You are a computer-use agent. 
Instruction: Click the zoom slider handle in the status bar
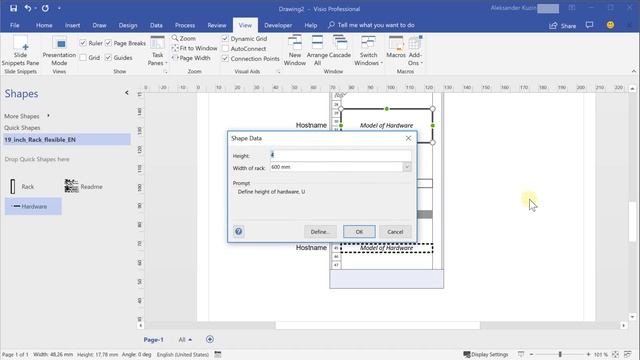click(x=560, y=354)
